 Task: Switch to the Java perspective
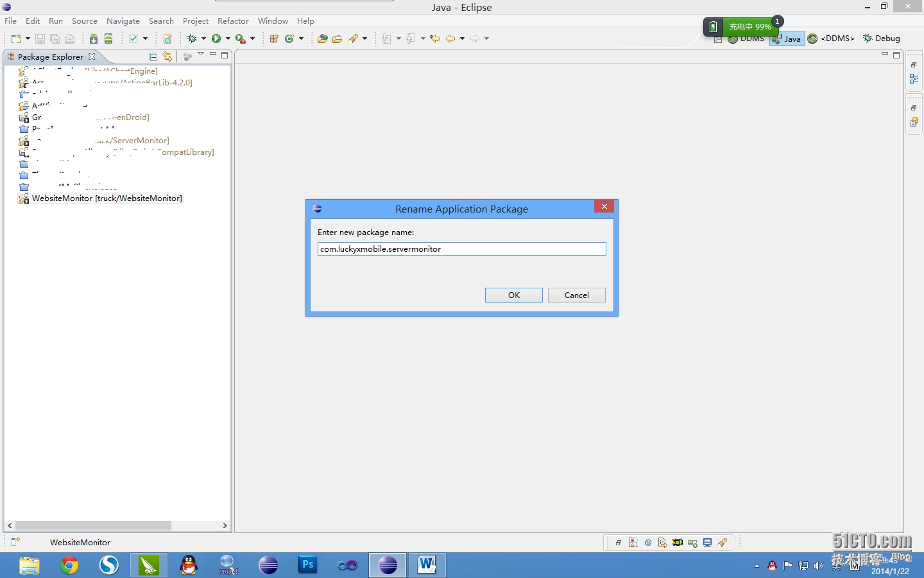pyautogui.click(x=788, y=39)
